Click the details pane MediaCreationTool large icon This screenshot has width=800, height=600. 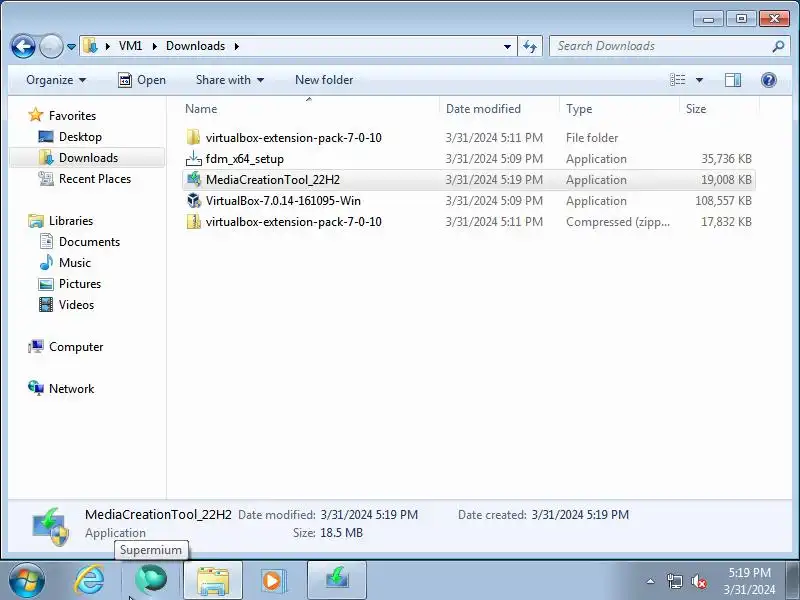[51, 526]
